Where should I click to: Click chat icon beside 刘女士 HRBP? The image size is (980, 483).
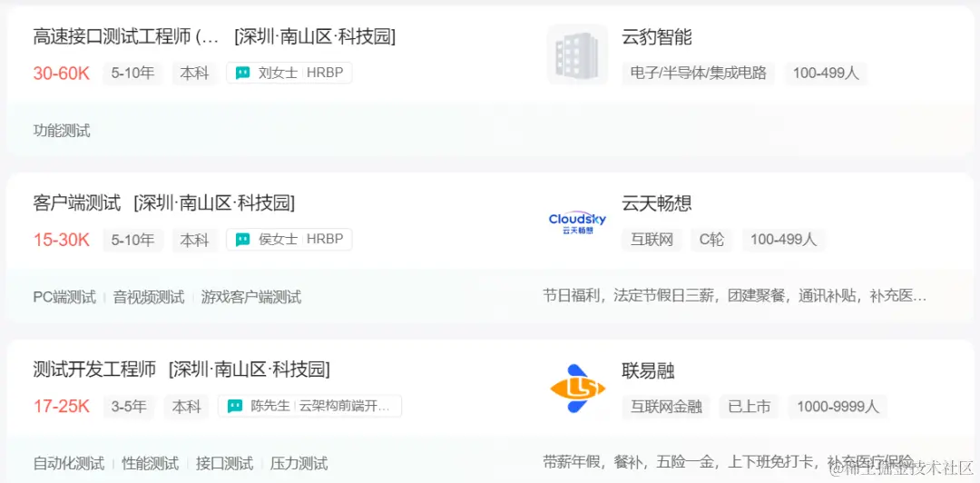pos(242,74)
